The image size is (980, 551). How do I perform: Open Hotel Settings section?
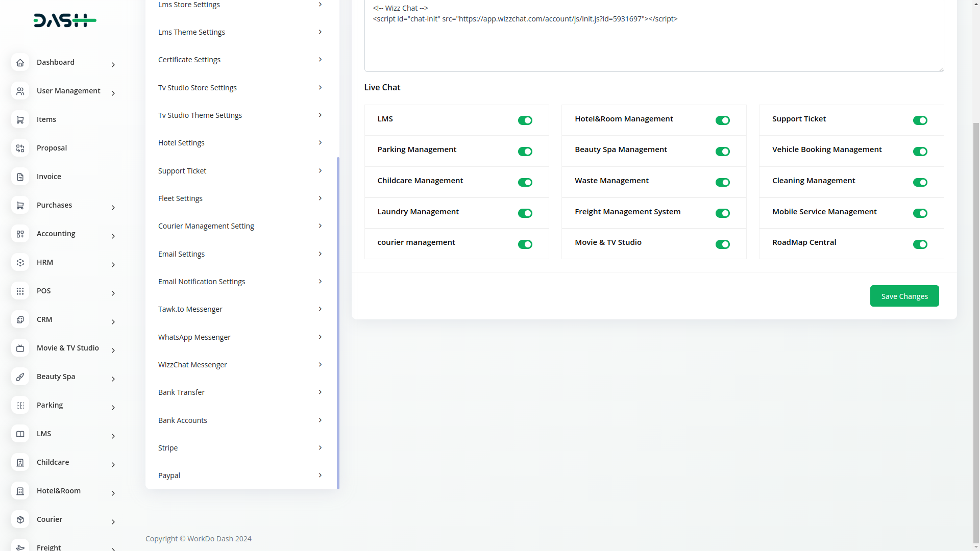[240, 143]
